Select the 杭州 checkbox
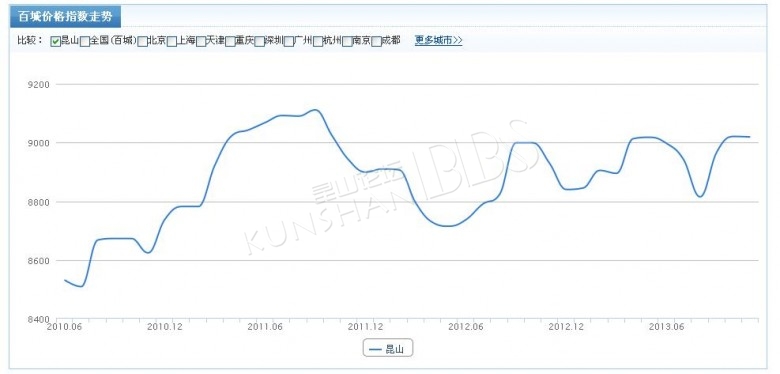The image size is (780, 374). [x=318, y=42]
